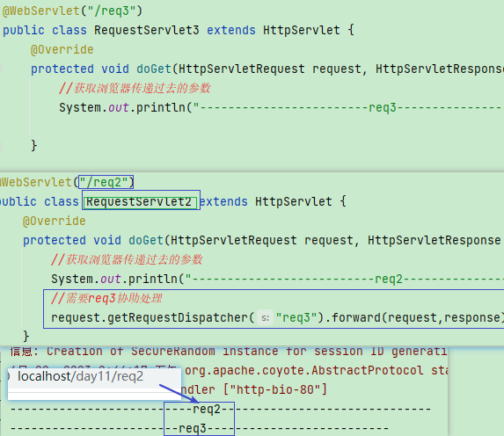Click HttpServlet after extends in RequestServlet2
Viewport: 504px width, 436px height.
pyautogui.click(x=294, y=201)
